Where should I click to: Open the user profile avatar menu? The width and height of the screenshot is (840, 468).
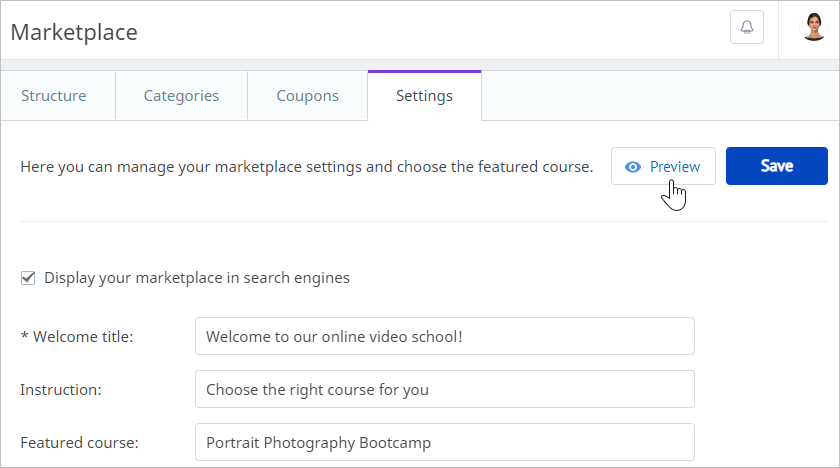coord(814,27)
